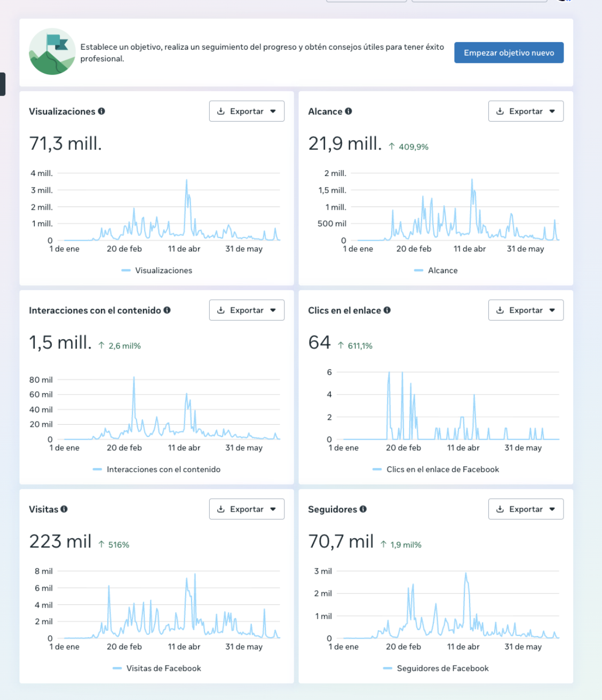Screen dimensions: 602x700
Task: Click the info icon next to Visitas
Action: tap(64, 509)
